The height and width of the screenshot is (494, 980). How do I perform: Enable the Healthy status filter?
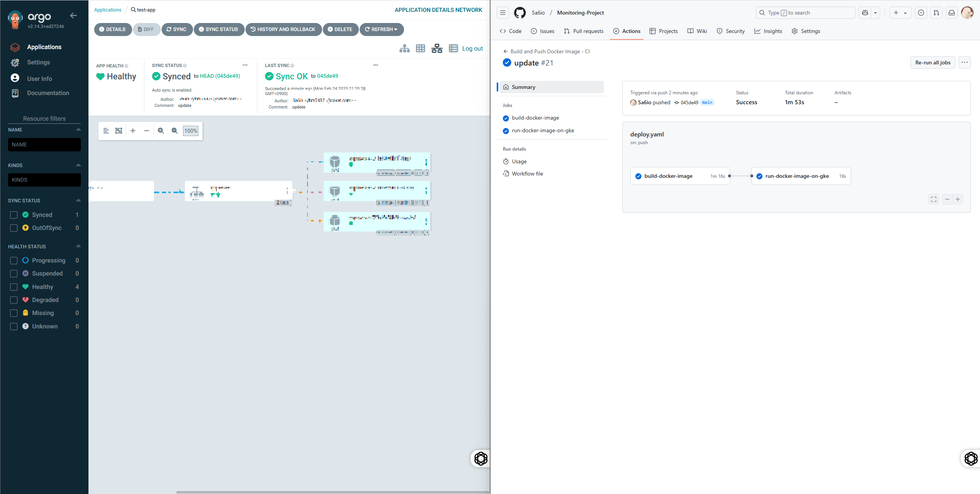tap(14, 287)
